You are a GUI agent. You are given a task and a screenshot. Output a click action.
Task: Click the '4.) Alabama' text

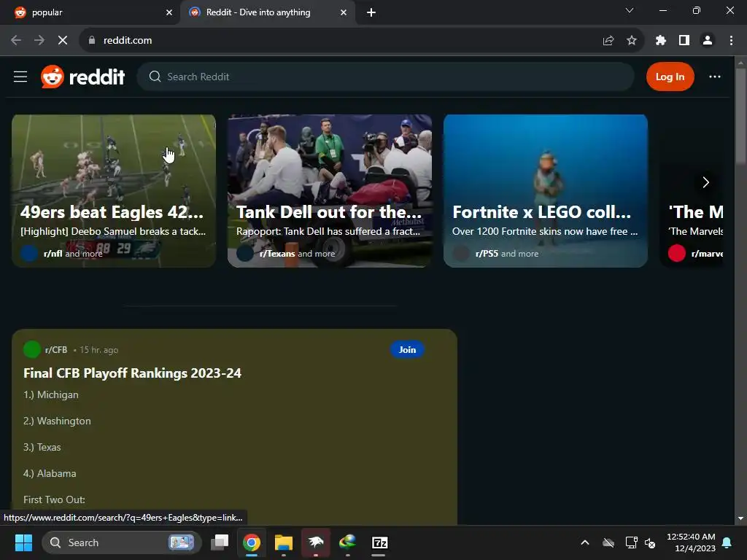click(50, 473)
